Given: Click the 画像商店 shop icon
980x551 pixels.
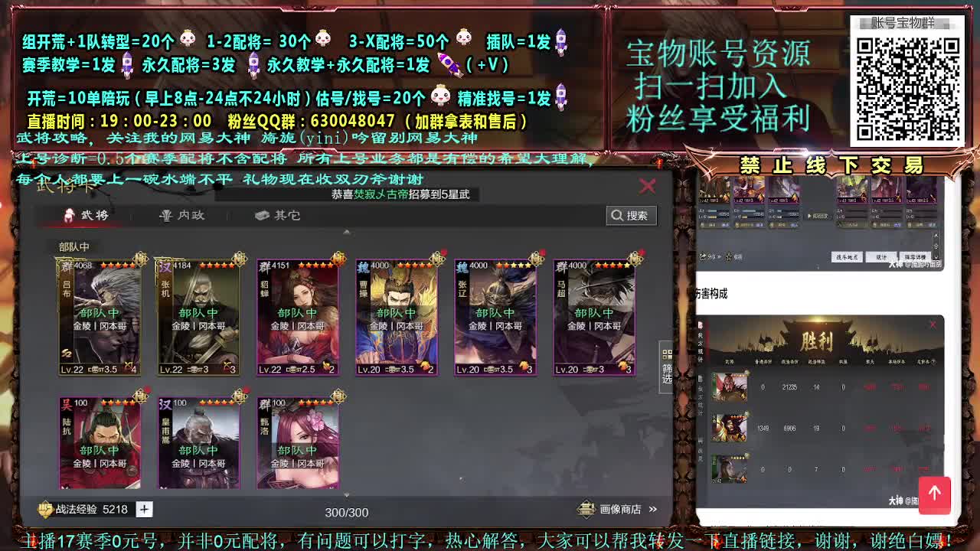Looking at the screenshot, I should coord(586,509).
